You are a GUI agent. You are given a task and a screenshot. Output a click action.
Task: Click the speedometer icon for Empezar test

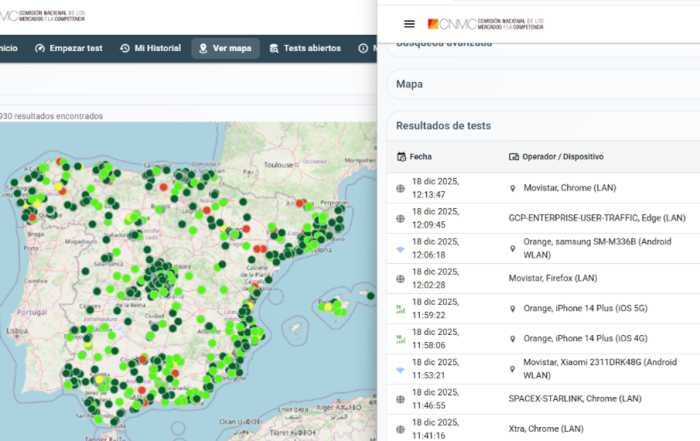pyautogui.click(x=40, y=48)
